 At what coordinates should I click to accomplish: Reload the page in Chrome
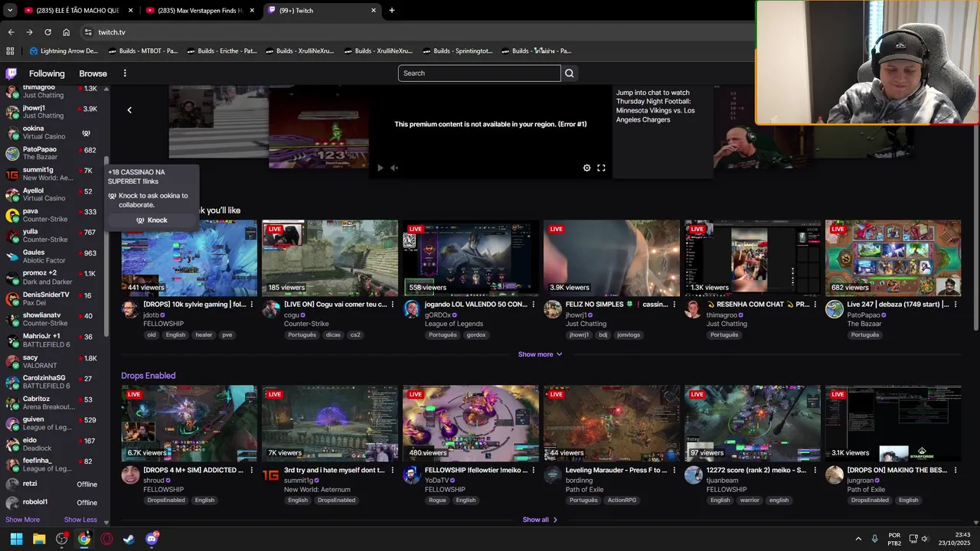pos(47,32)
